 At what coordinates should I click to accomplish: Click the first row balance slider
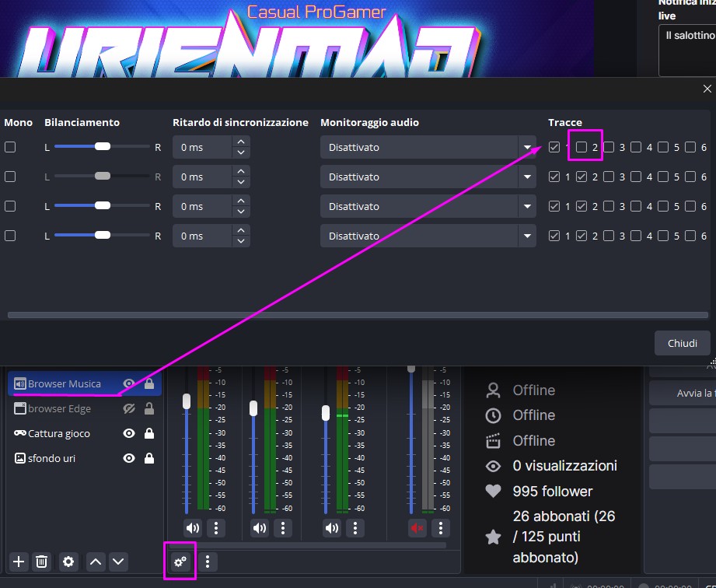pos(102,147)
